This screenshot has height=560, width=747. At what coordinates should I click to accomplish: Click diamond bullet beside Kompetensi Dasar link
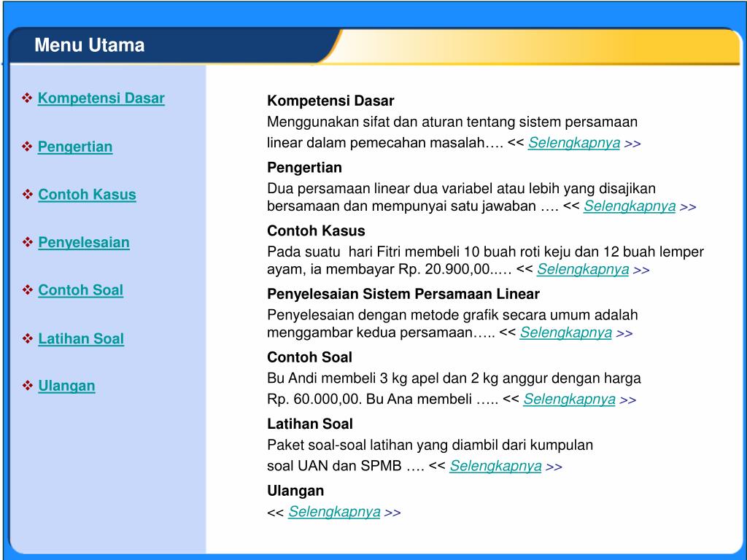[27, 98]
